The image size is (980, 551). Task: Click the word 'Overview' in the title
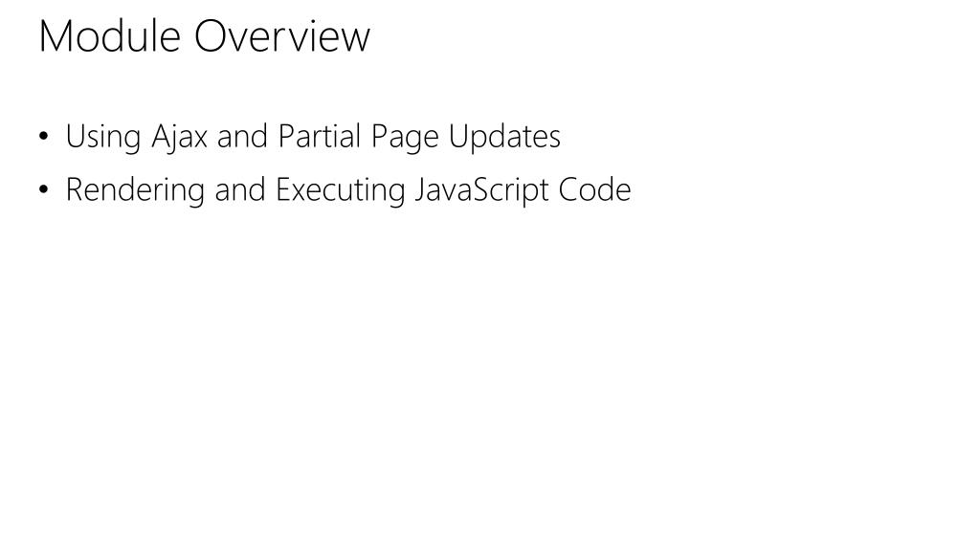(282, 37)
